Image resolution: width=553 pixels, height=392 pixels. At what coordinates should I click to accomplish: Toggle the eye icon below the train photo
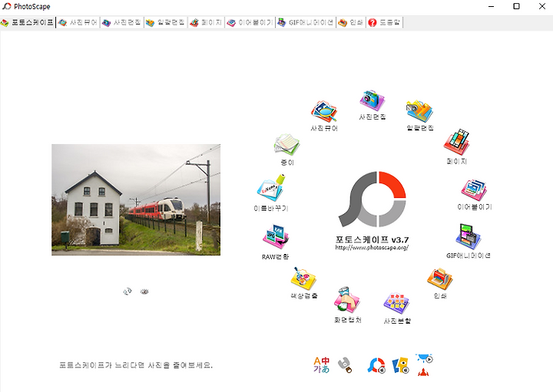tap(144, 292)
